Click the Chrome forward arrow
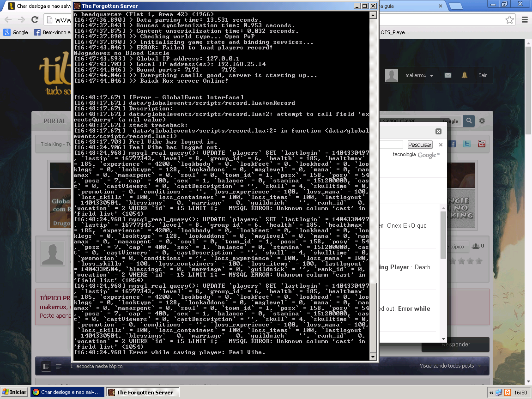 point(21,20)
